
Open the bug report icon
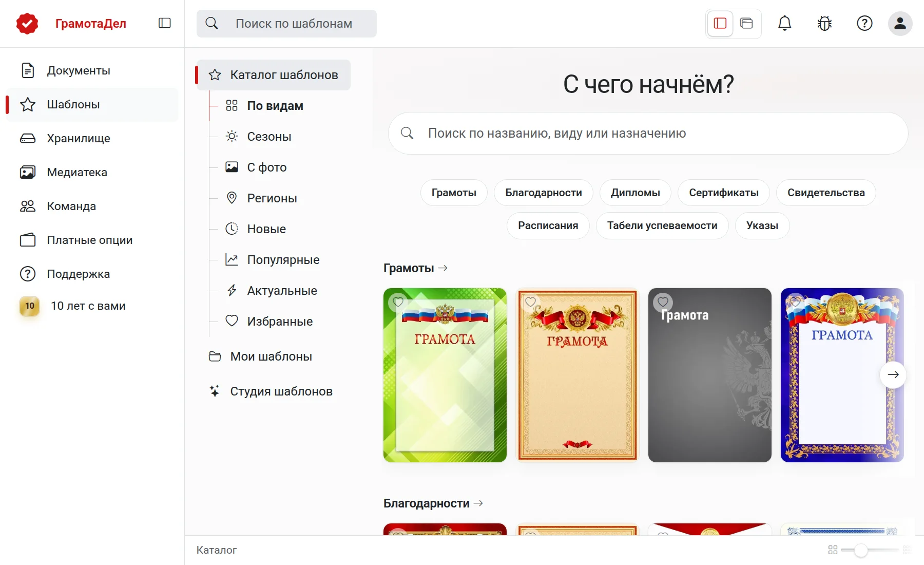coord(824,23)
